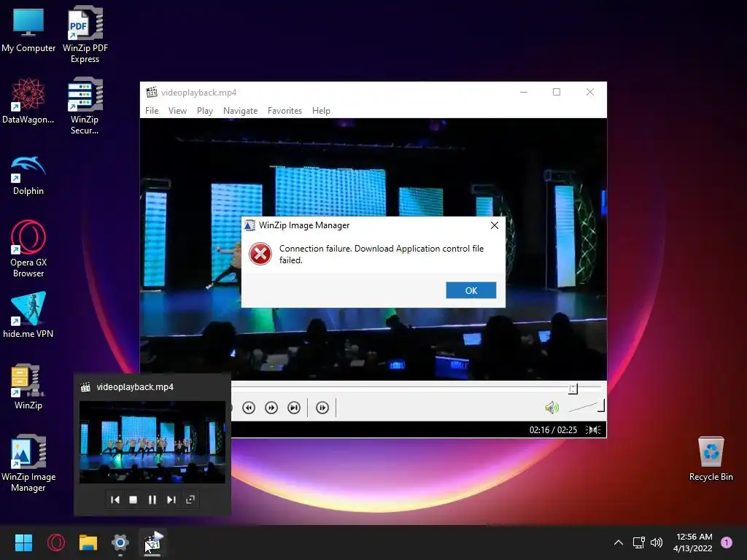747x560 pixels.
Task: Click OK in the WinZip Image Manager dialog
Action: 471,290
